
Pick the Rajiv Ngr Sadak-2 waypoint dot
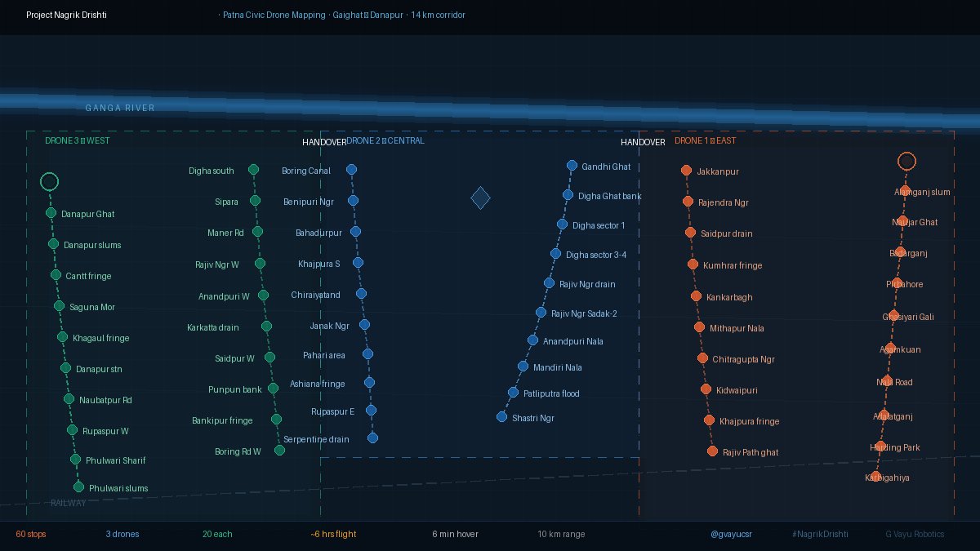(x=541, y=313)
